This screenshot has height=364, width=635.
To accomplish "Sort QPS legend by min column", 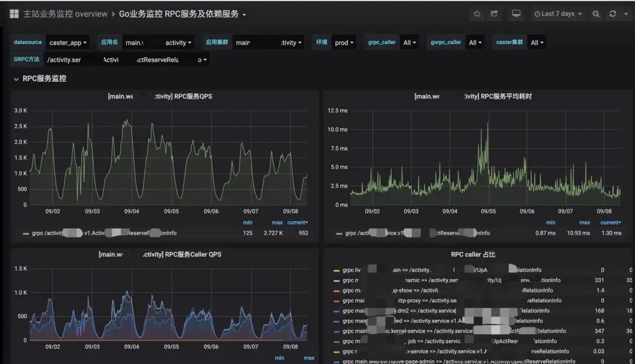I will [248, 223].
